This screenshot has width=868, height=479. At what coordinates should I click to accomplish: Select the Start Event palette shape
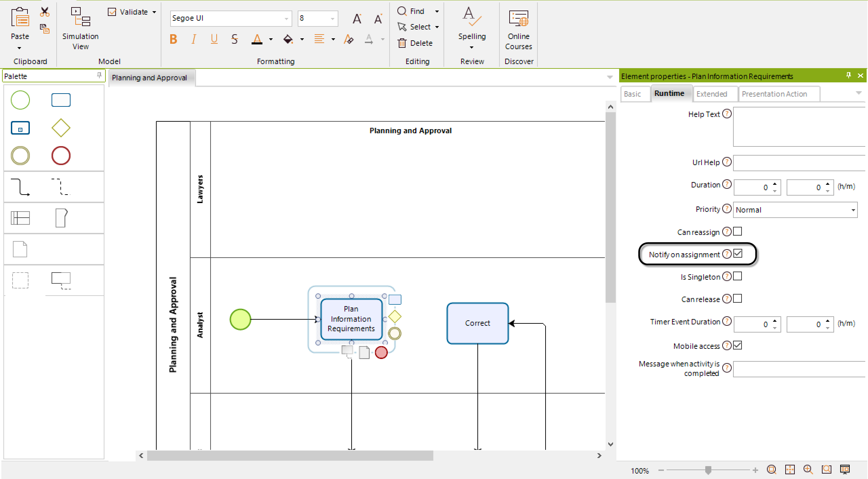click(x=20, y=100)
